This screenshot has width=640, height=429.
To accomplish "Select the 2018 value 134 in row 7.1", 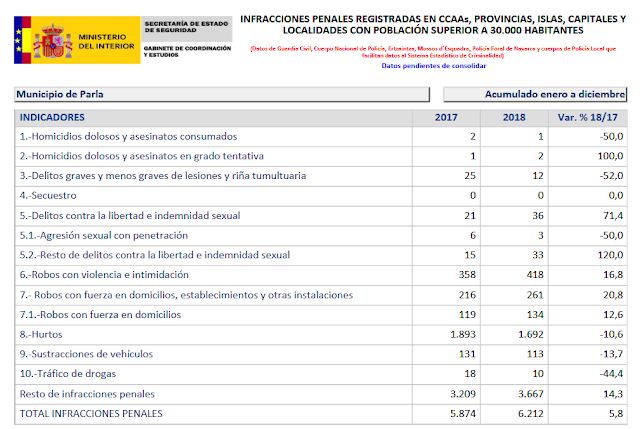I will click(535, 315).
